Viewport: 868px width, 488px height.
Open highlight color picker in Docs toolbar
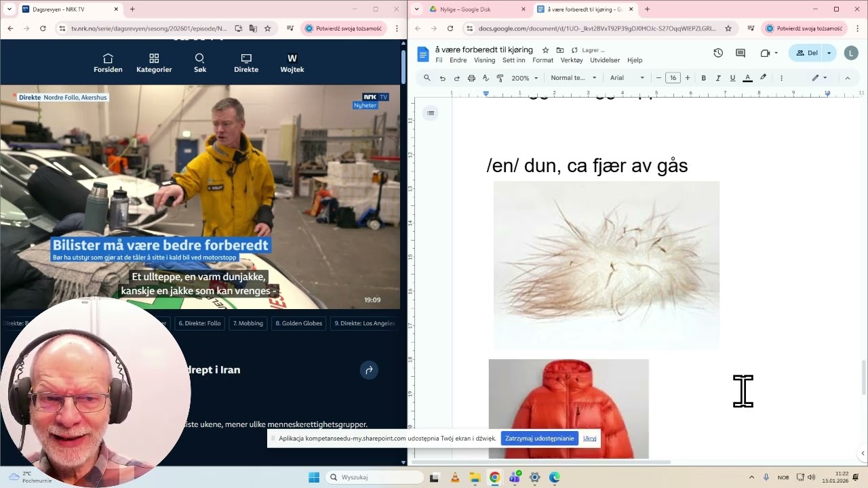[763, 78]
